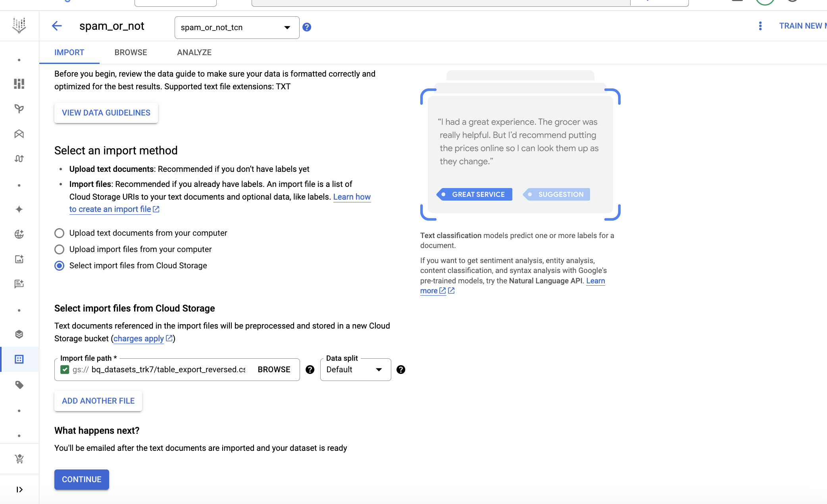Click the back navigation arrow icon
The image size is (827, 504).
point(57,25)
